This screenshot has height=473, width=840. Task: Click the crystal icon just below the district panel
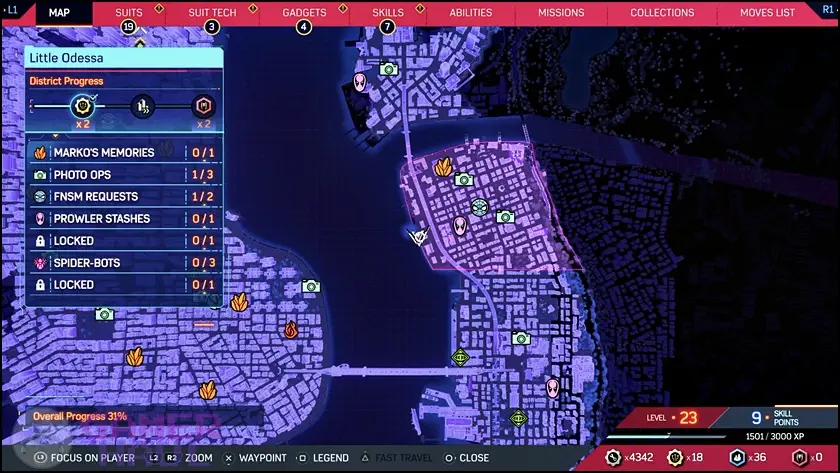(239, 302)
